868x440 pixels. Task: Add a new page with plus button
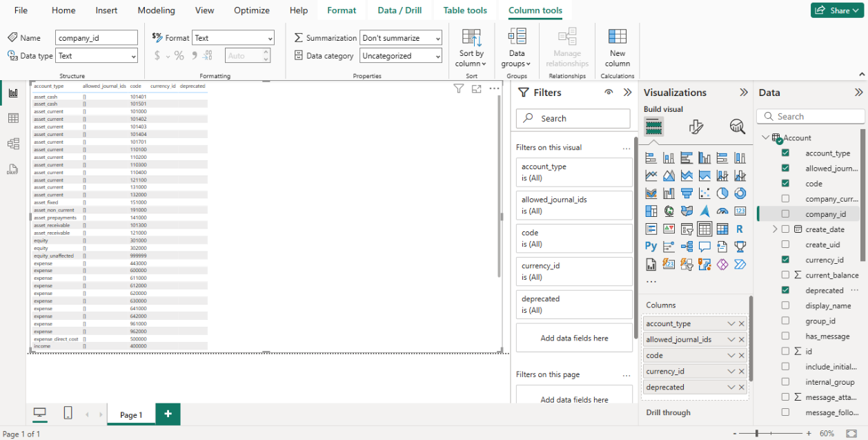[168, 414]
